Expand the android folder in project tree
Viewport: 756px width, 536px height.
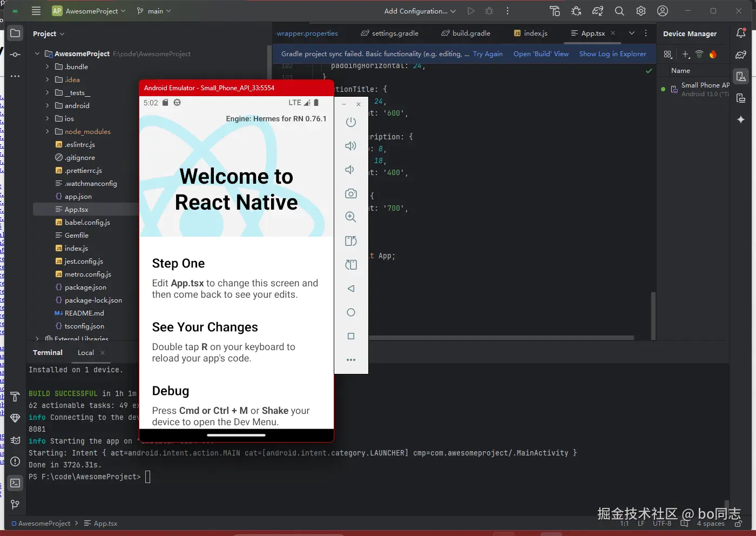click(47, 106)
